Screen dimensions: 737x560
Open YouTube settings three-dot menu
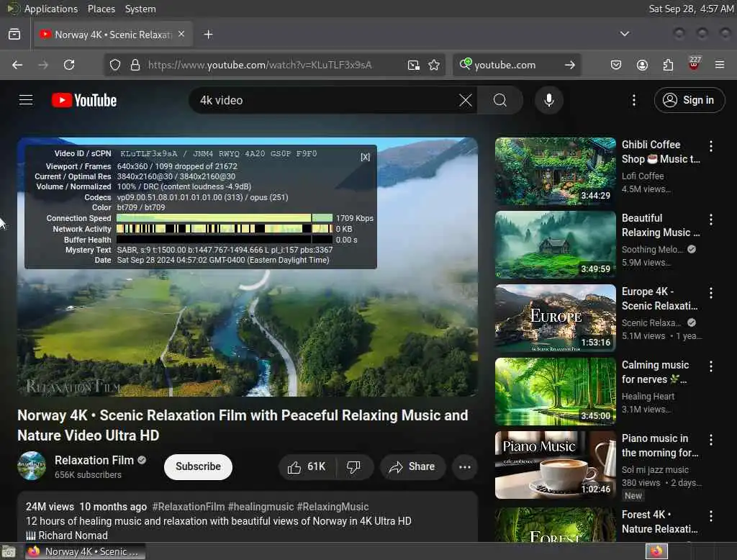[634, 100]
